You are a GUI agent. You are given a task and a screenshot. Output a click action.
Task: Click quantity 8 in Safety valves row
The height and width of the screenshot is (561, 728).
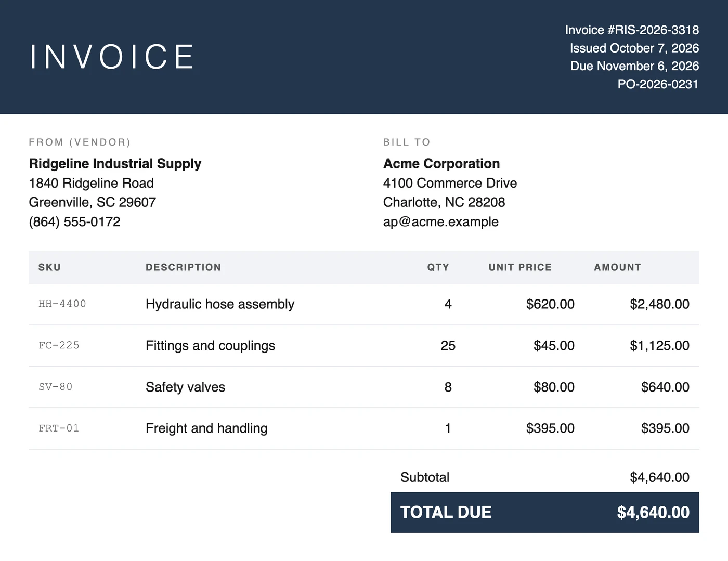[448, 387]
